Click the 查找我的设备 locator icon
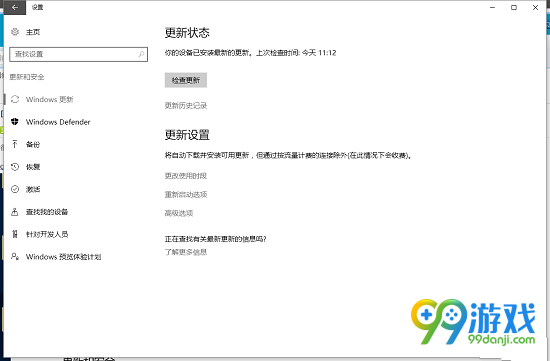The image size is (550, 361). (15, 212)
